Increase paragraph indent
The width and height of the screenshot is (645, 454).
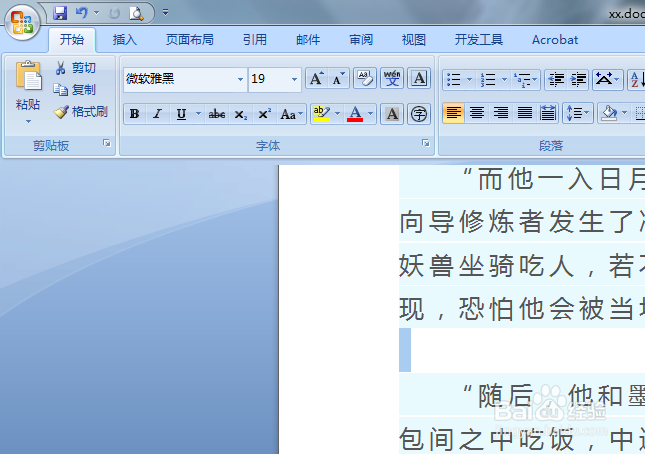click(579, 79)
